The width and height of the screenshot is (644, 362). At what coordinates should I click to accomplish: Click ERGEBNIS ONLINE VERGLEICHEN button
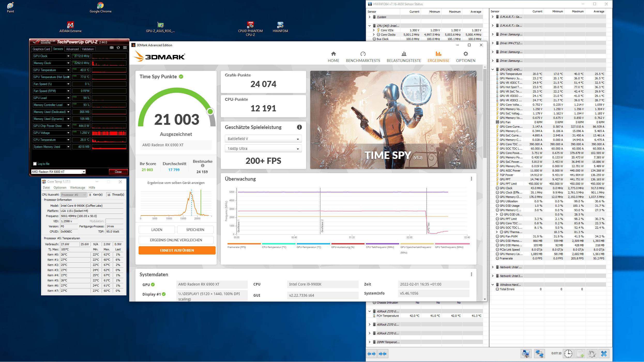(176, 240)
